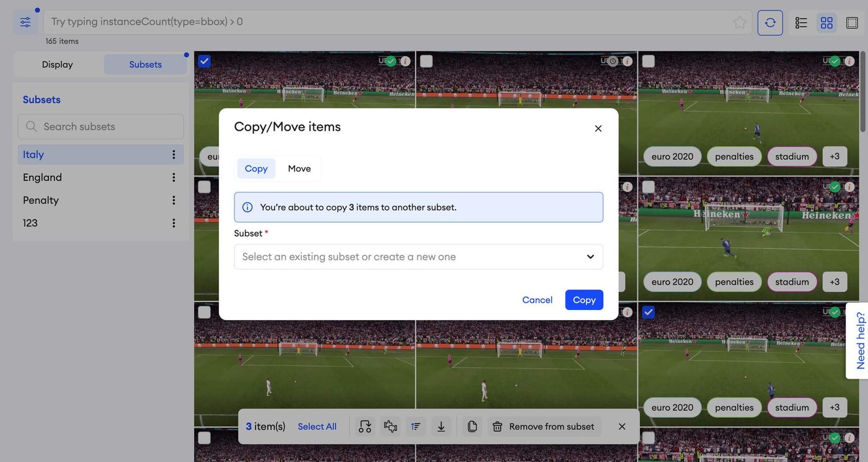The height and width of the screenshot is (462, 868).
Task: Uncheck the top-left thumbnail checkbox
Action: [205, 61]
